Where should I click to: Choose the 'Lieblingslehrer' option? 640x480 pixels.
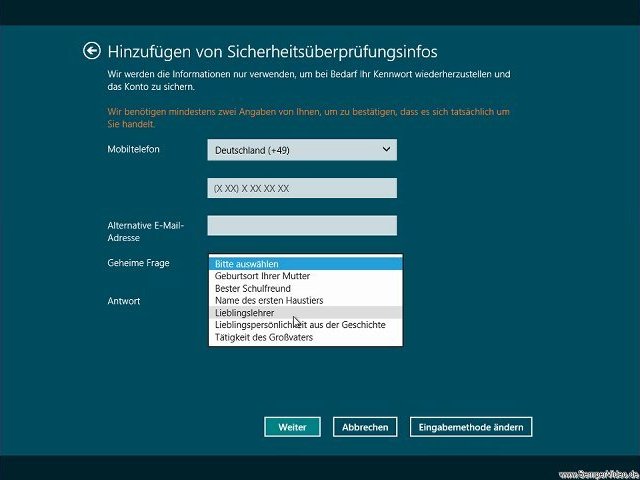click(305, 313)
